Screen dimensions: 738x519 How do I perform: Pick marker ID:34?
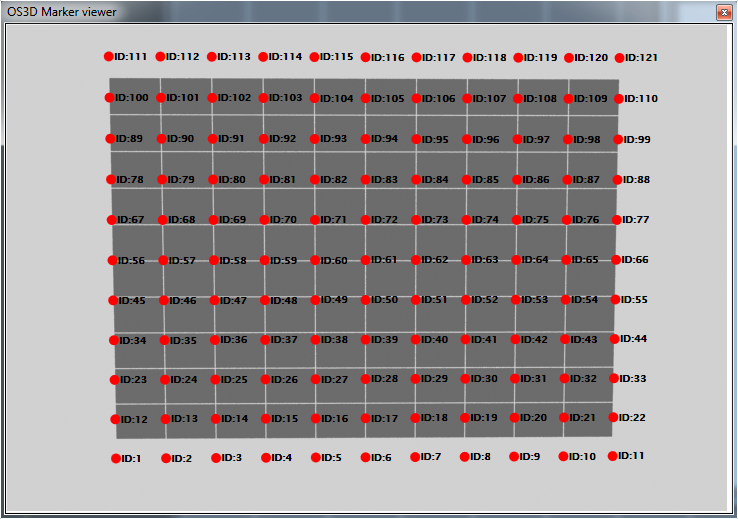click(x=113, y=340)
